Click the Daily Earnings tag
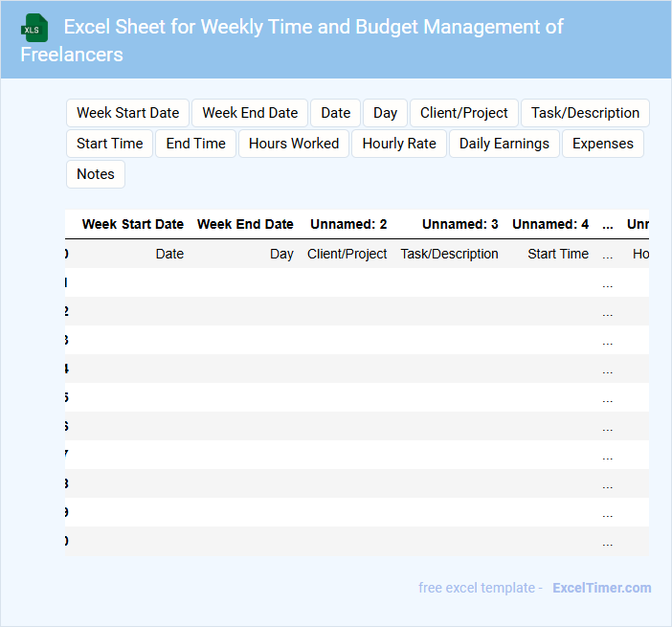Image resolution: width=672 pixels, height=627 pixels. (504, 144)
